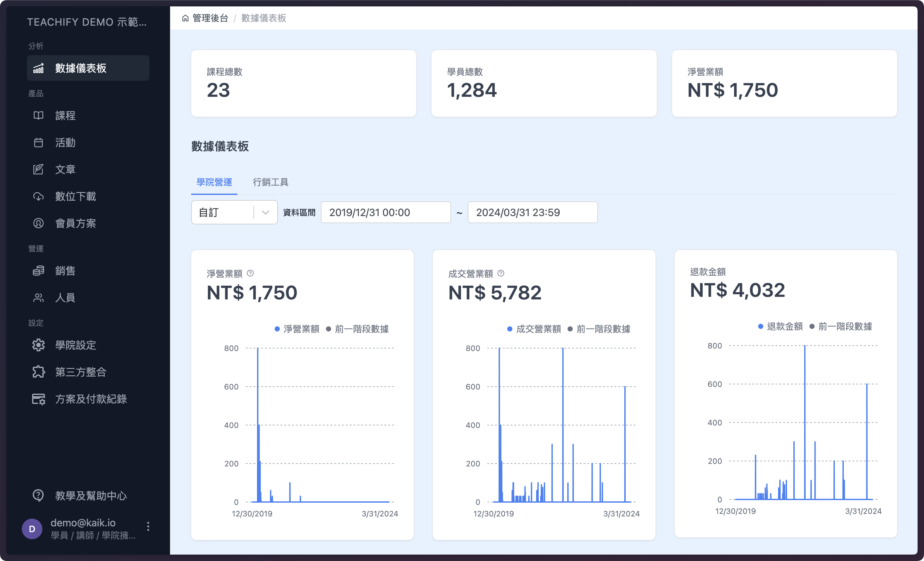Click the card icon beside 方案及付款紀錄
Viewport: 924px width, 561px height.
[38, 399]
